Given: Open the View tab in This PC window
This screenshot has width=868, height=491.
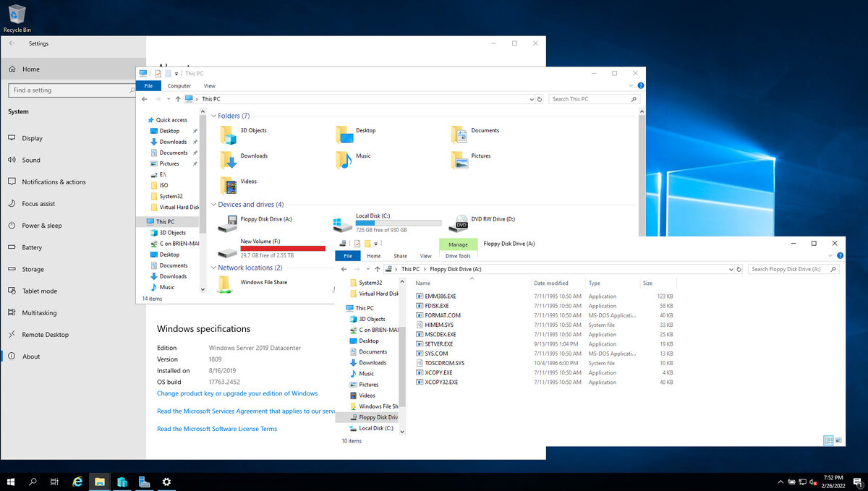Looking at the screenshot, I should click(209, 86).
